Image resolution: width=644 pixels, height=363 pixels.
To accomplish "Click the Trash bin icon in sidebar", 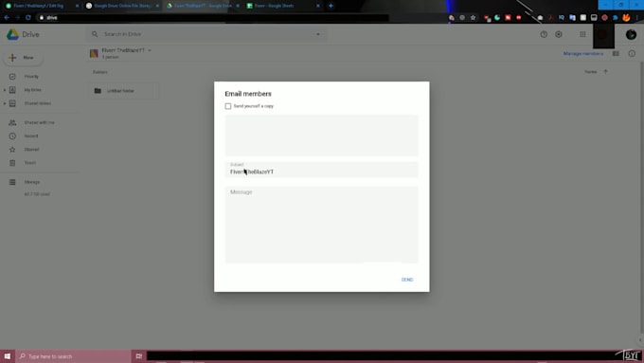I will [x=12, y=163].
